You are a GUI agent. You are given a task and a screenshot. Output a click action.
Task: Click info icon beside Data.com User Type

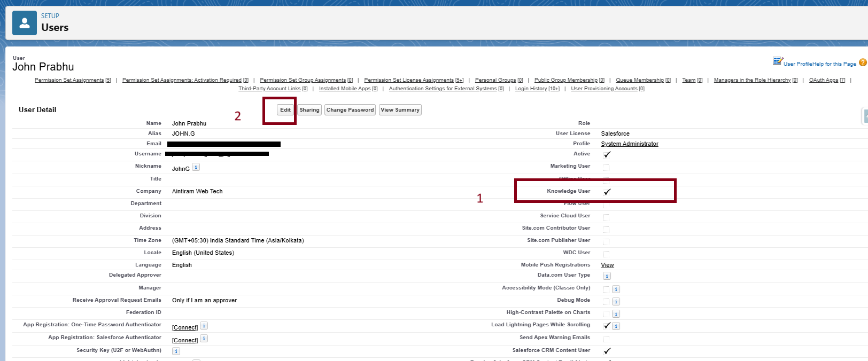[607, 276]
